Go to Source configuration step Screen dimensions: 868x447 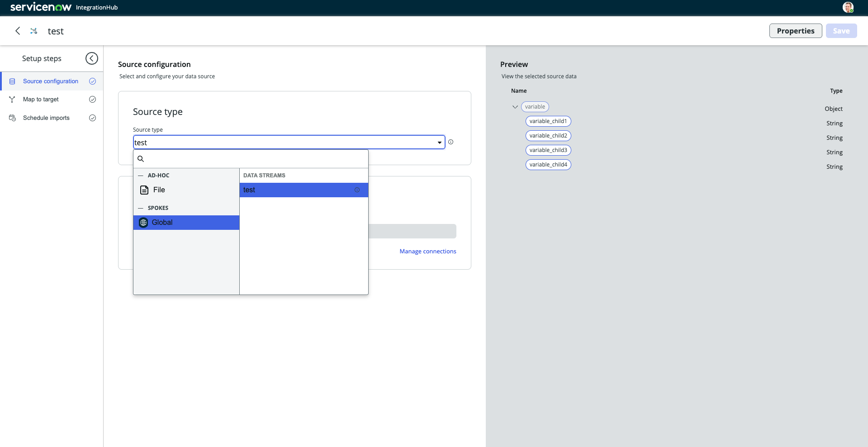[x=52, y=81]
